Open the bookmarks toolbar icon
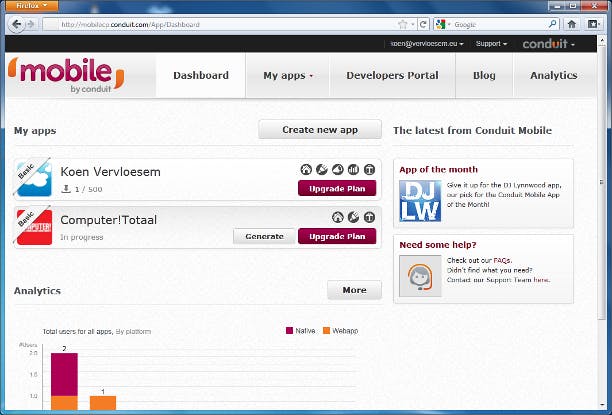Image resolution: width=612 pixels, height=415 pixels. (593, 24)
